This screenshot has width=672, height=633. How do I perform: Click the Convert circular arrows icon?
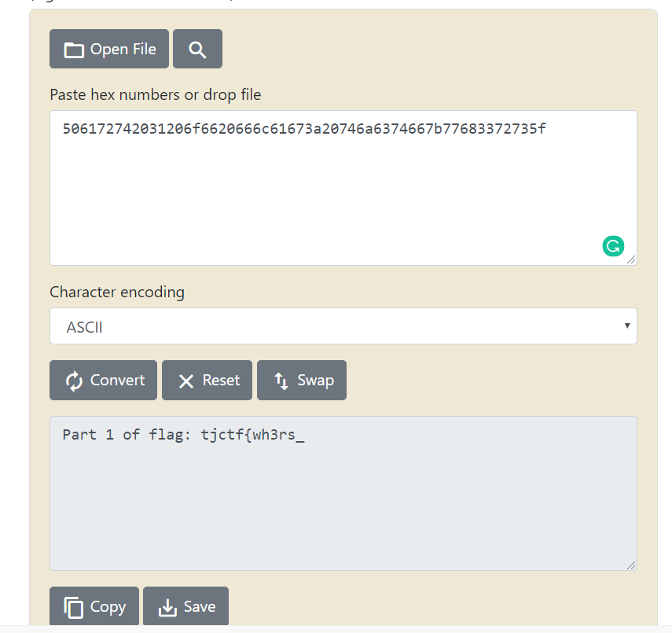tap(74, 381)
